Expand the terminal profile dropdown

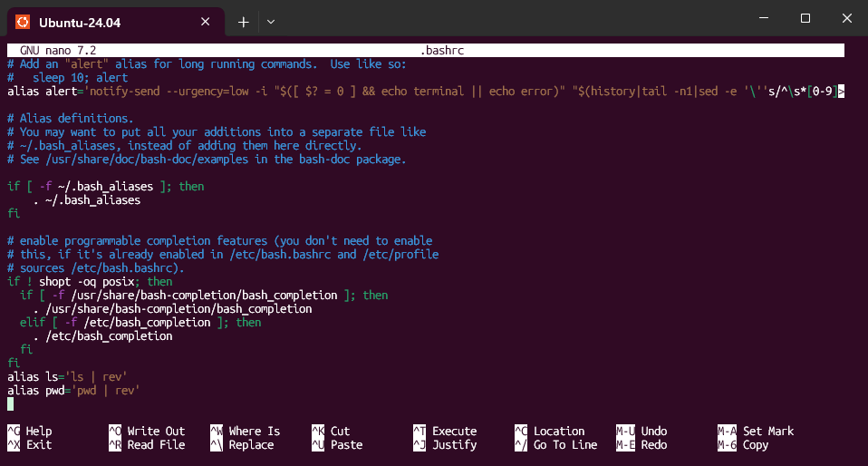tap(271, 22)
